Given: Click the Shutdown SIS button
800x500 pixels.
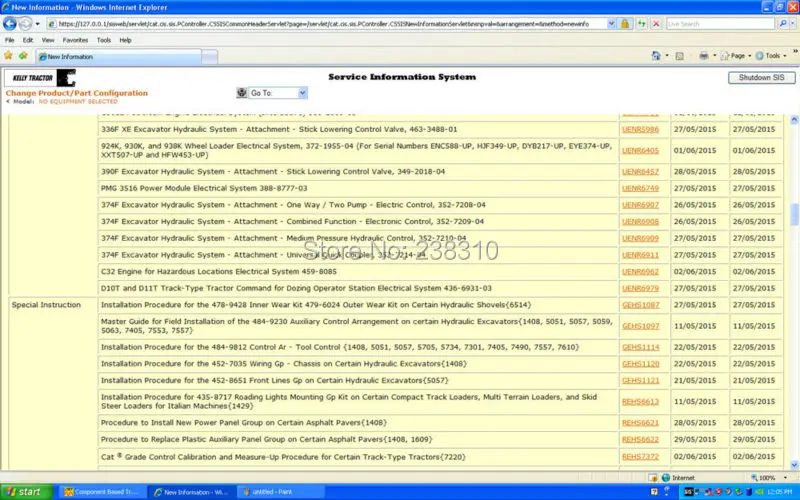Looking at the screenshot, I should [x=761, y=77].
